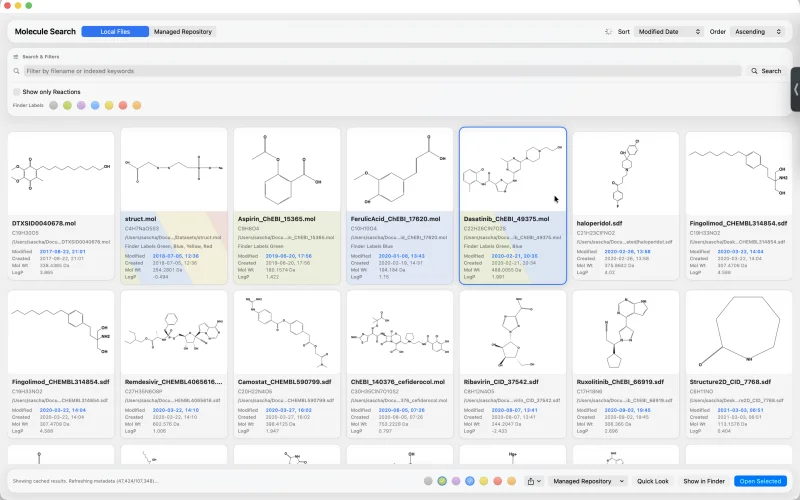The width and height of the screenshot is (800, 500).
Task: Toggle the orange label in the bottom bar
Action: (511, 481)
